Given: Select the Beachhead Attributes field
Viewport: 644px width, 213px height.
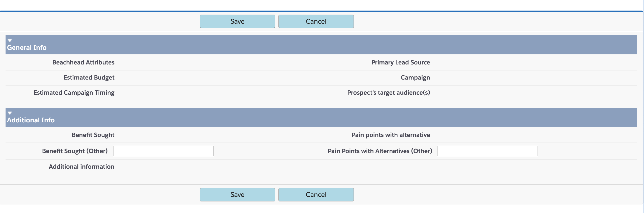Looking at the screenshot, I should (83, 62).
